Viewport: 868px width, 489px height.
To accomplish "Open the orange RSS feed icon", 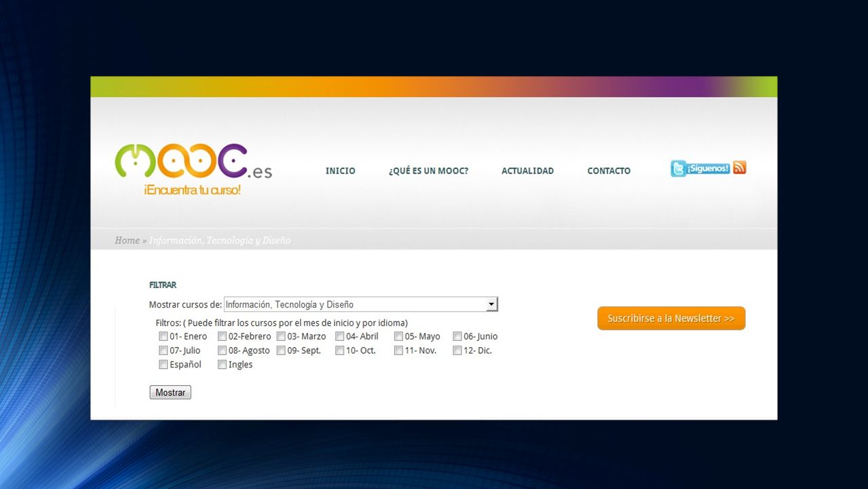I will point(740,168).
